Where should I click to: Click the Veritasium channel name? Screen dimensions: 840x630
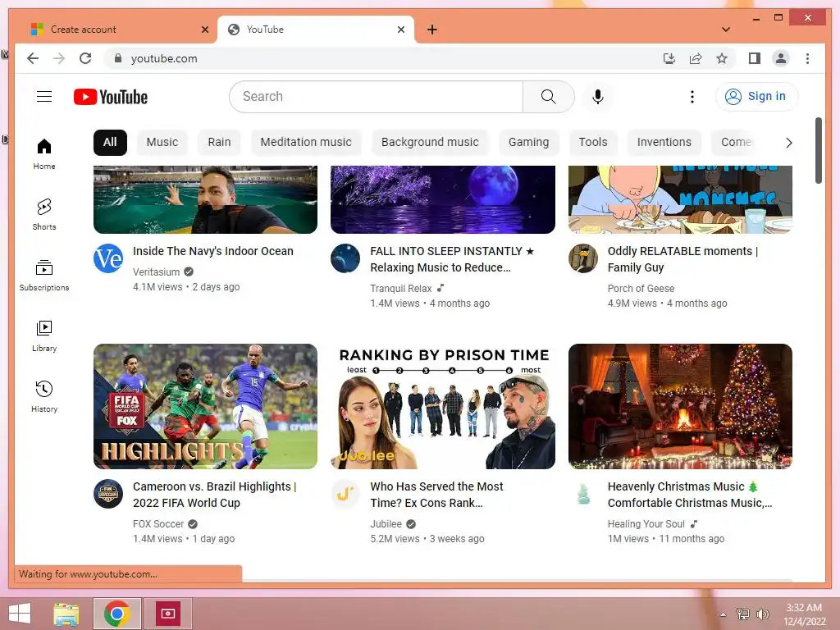point(156,272)
